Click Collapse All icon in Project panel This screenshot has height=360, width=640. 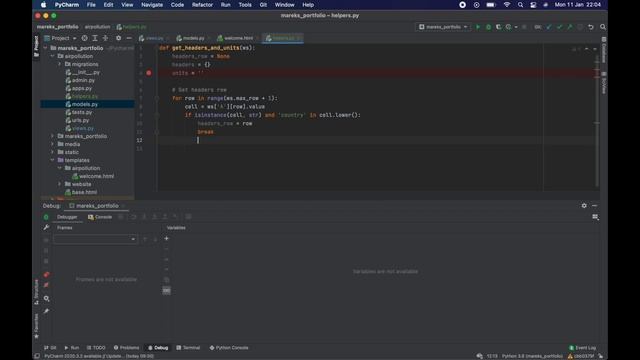click(105, 38)
